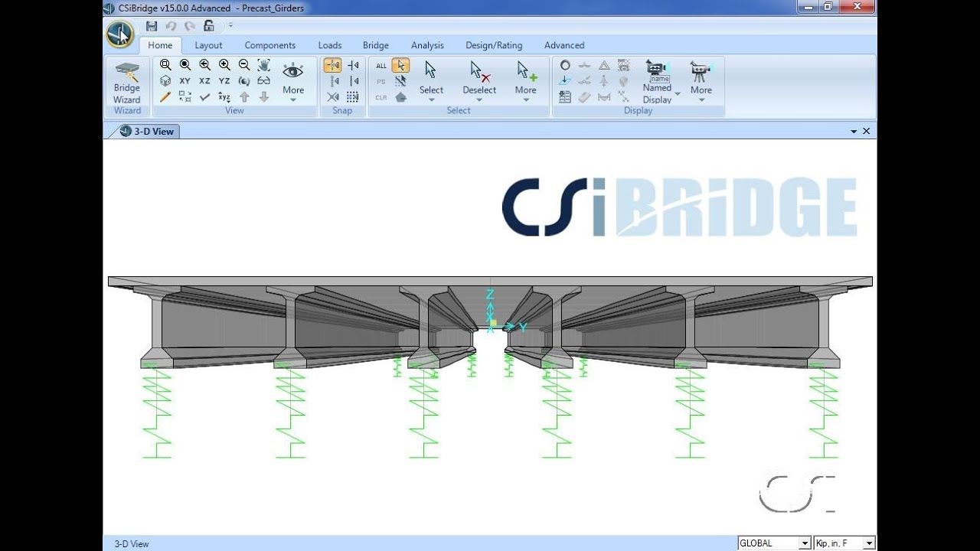Viewport: 980px width, 551px height.
Task: Go back to previous zoom
Action: click(x=204, y=65)
